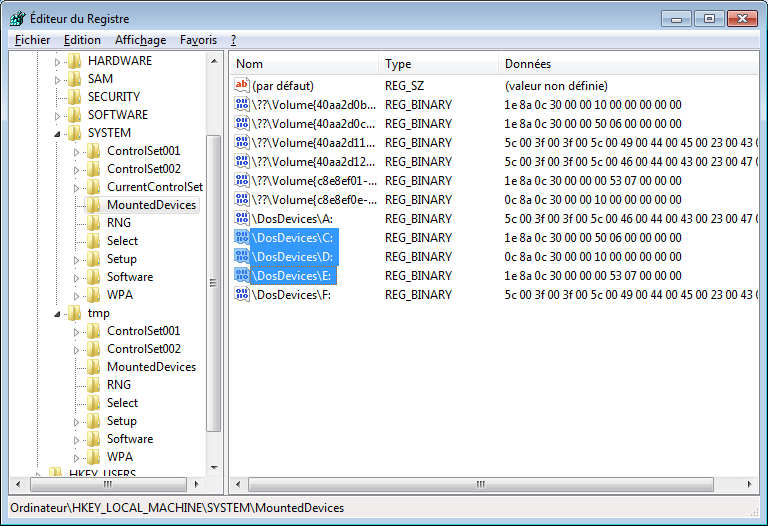Image resolution: width=768 pixels, height=526 pixels.
Task: Expand ControlSet001 under SYSTEM
Action: [76, 152]
